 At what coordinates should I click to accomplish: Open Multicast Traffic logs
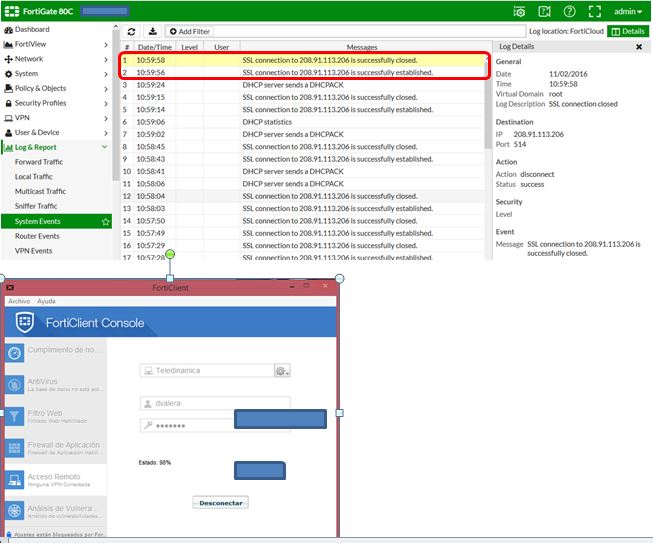coord(40,192)
